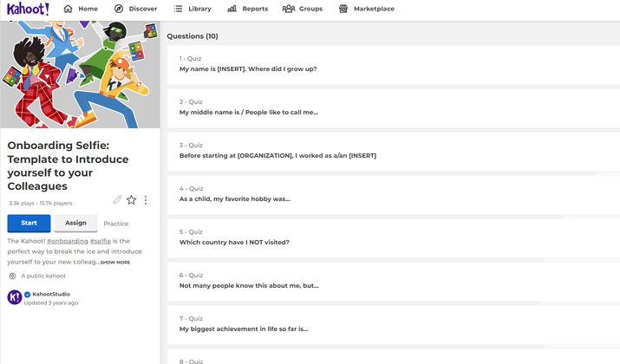Viewport: 620px width, 364px height.
Task: Click the verified badge next to KahootStudio
Action: (27, 294)
